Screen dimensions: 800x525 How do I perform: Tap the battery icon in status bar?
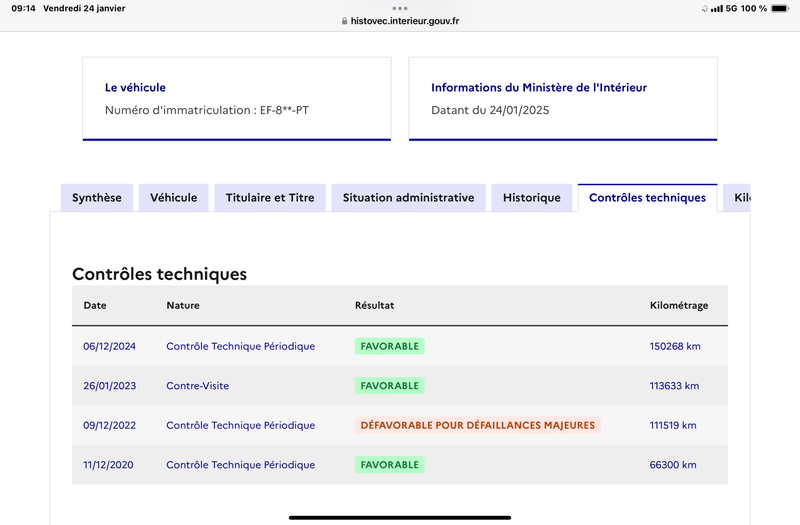(780, 8)
